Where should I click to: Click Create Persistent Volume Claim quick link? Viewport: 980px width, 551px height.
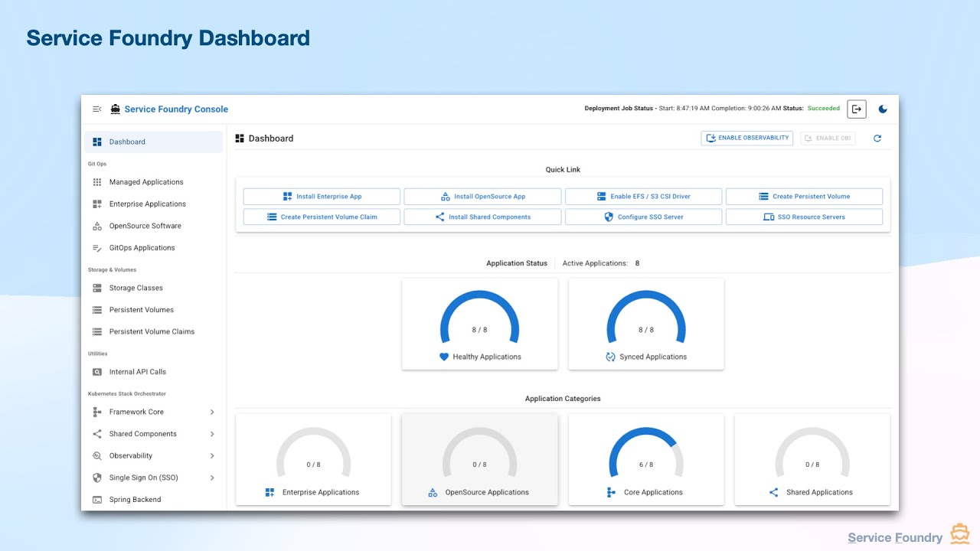pos(322,217)
